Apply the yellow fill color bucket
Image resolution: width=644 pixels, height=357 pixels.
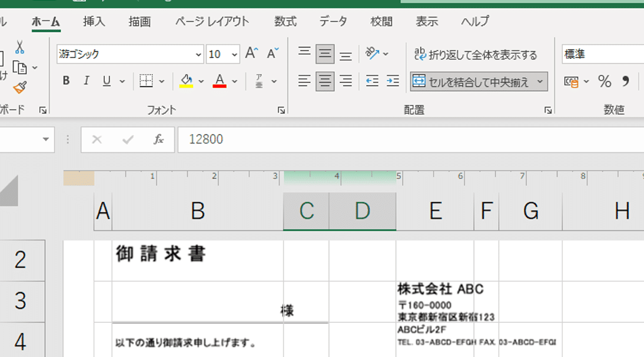click(x=187, y=81)
